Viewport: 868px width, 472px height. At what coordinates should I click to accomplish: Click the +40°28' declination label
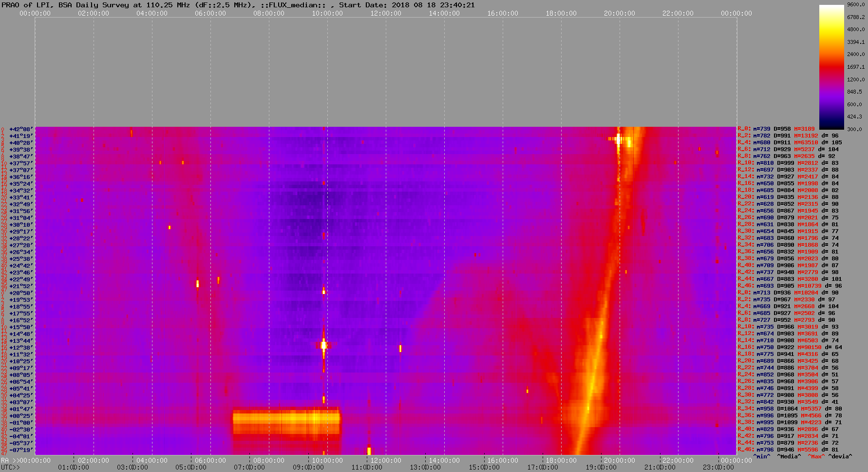(21, 143)
